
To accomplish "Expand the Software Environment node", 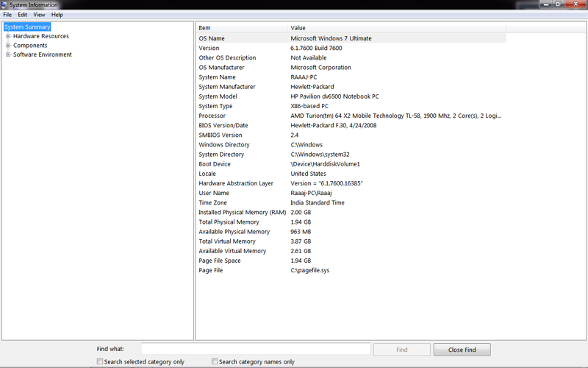I will coord(8,54).
